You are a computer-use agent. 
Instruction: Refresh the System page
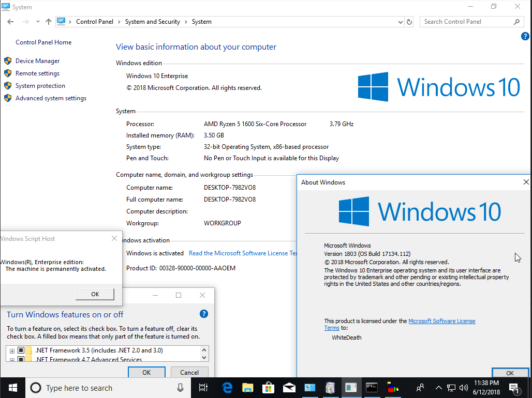[409, 22]
